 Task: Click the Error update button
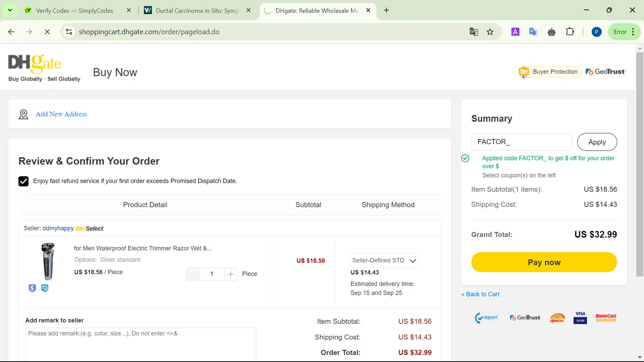[624, 32]
